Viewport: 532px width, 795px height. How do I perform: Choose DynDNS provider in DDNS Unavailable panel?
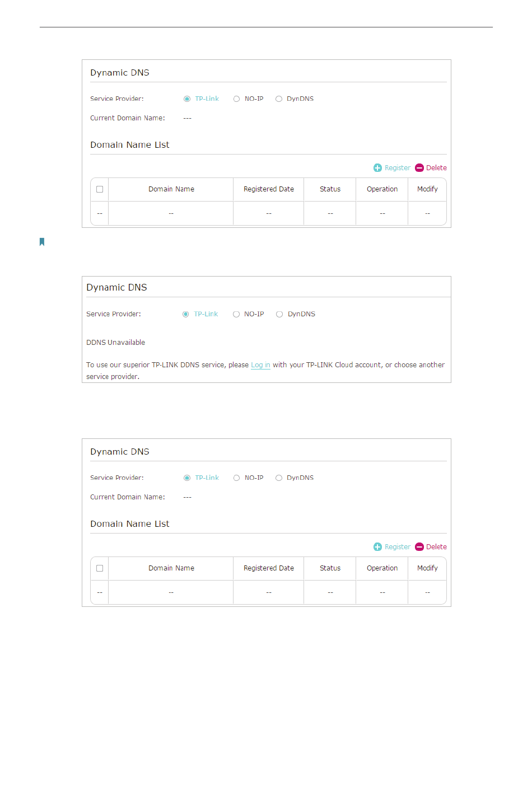pyautogui.click(x=279, y=315)
